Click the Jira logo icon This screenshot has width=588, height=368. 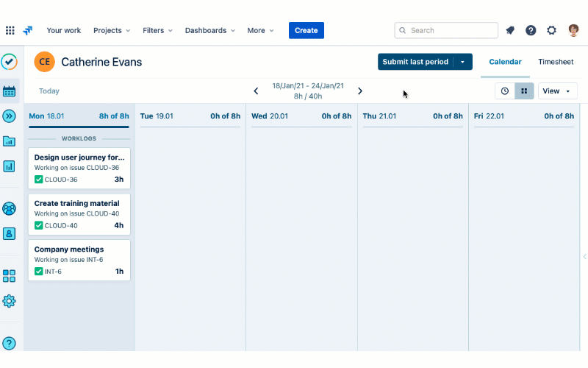pyautogui.click(x=28, y=30)
